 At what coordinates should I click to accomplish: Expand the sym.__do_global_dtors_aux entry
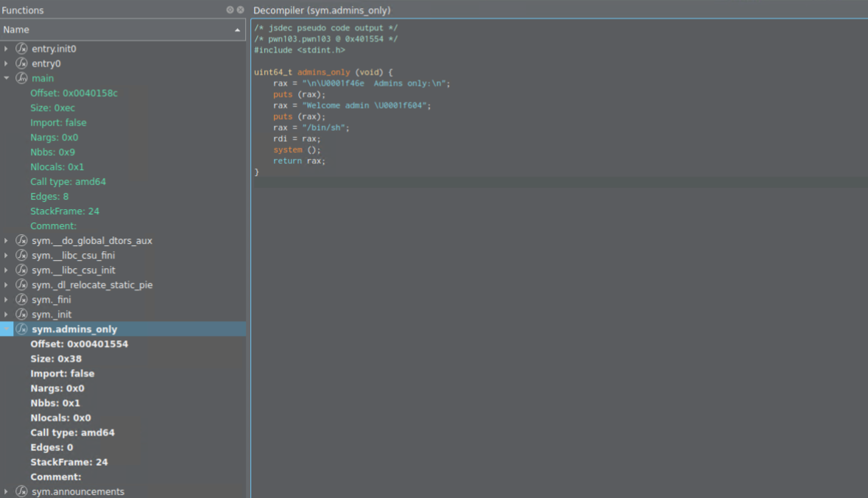7,241
